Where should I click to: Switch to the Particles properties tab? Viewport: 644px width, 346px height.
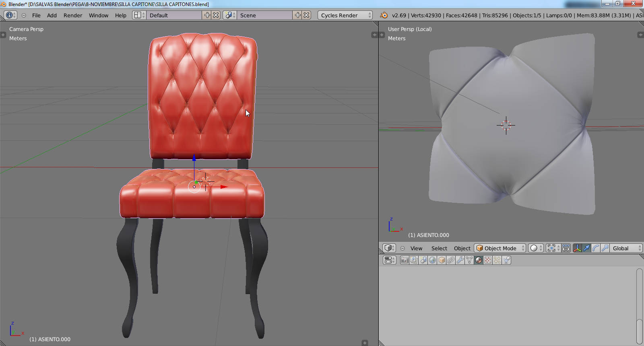pos(497,260)
